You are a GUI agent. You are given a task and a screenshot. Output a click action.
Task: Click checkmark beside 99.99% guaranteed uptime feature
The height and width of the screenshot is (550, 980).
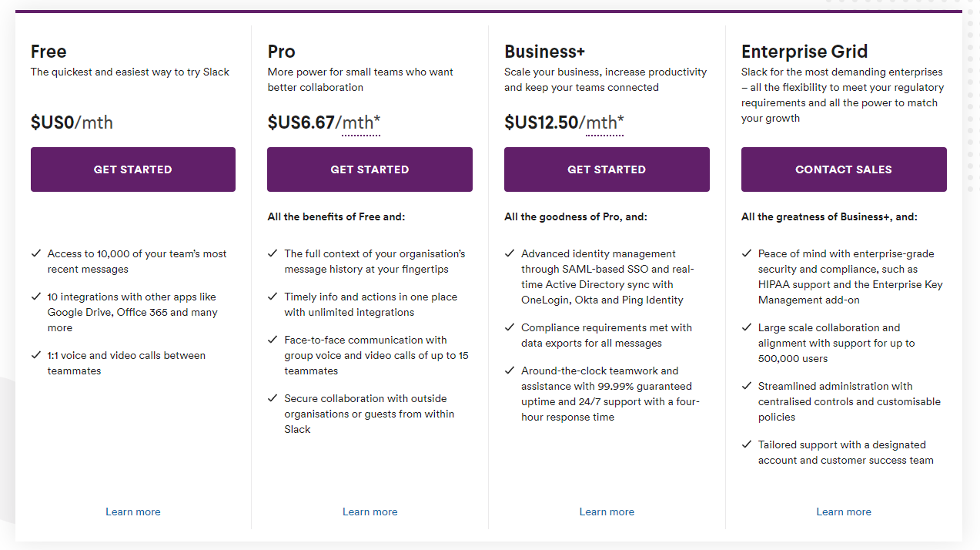coord(510,370)
